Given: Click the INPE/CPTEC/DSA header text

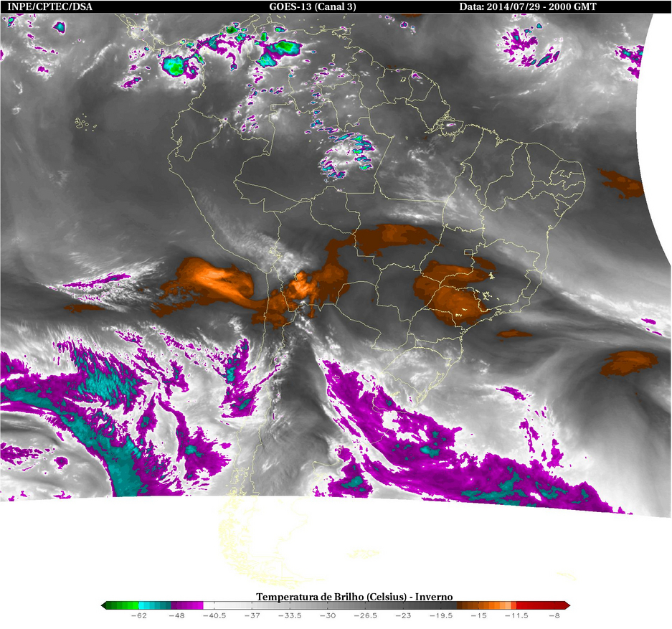Looking at the screenshot, I should coord(49,6).
